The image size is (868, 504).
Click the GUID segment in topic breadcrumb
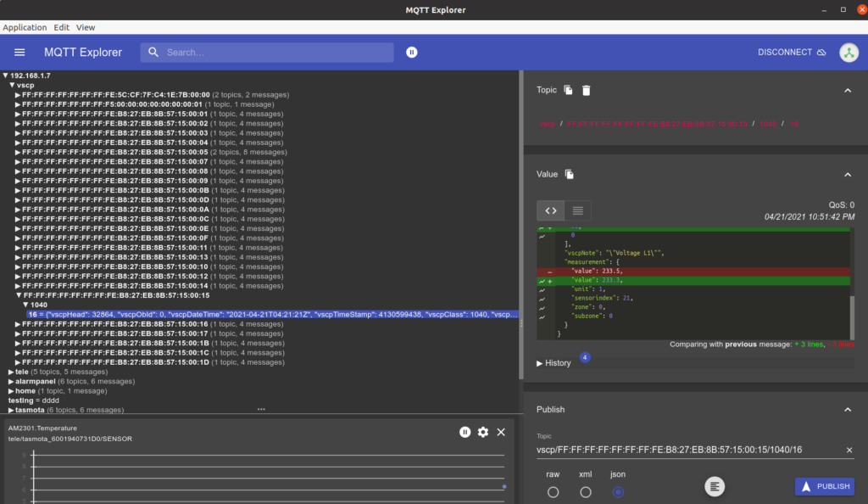pyautogui.click(x=657, y=124)
